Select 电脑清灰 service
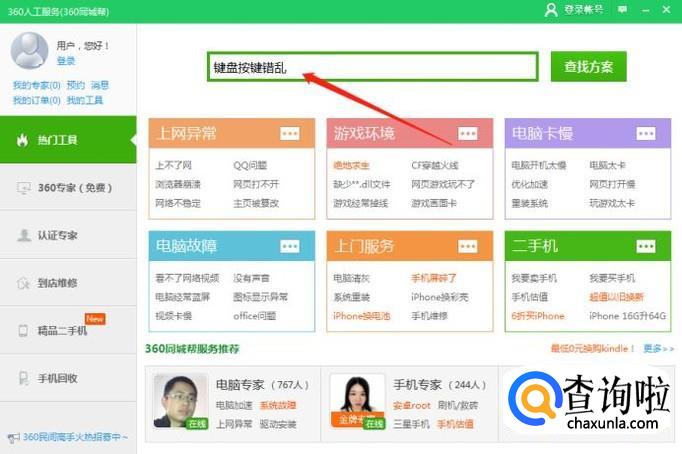This screenshot has width=682, height=454. [351, 278]
